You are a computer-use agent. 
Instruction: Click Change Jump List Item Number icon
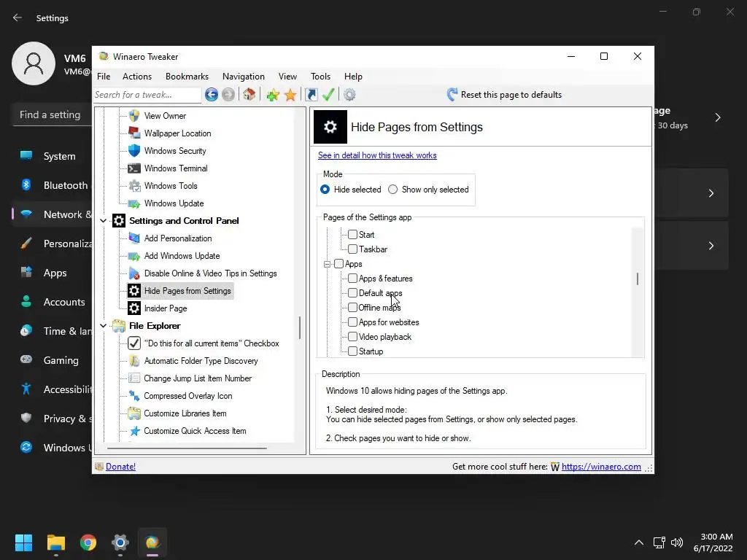pyautogui.click(x=134, y=378)
